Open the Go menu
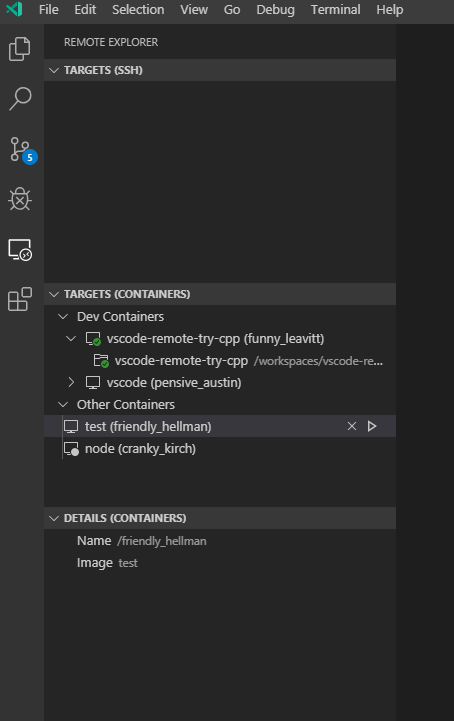Screen dimensions: 454x721 (232, 10)
